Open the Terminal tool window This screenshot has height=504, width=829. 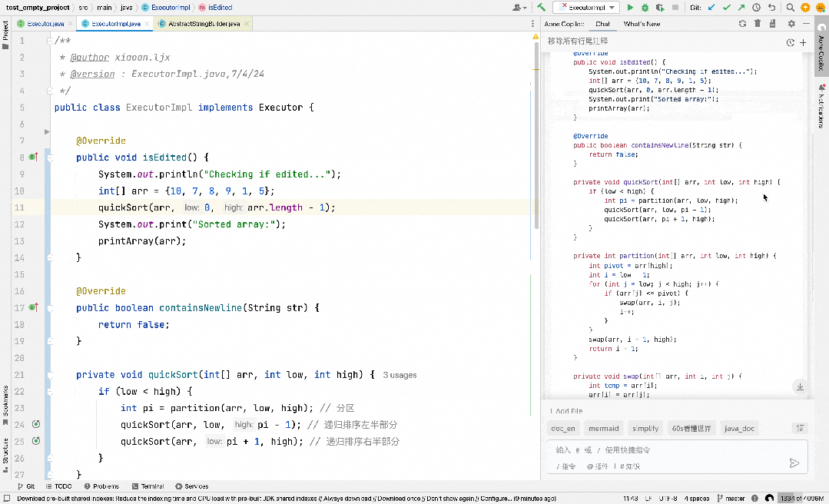148,486
